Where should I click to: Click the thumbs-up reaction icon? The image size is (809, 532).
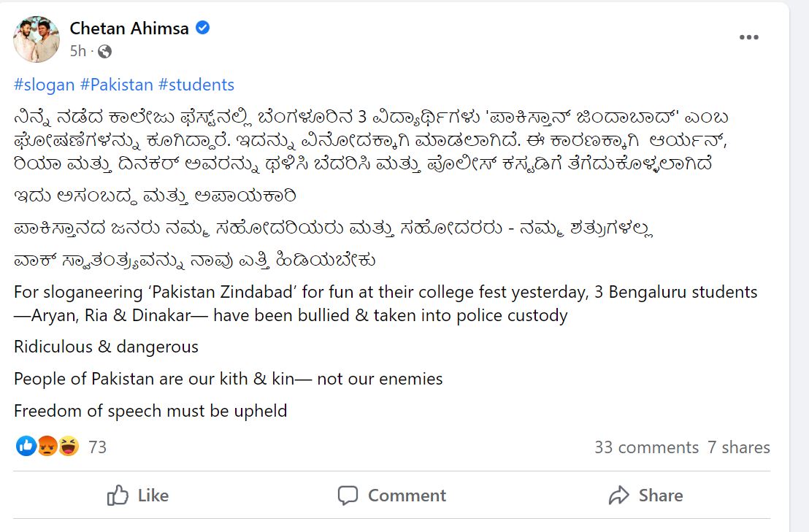[26, 447]
